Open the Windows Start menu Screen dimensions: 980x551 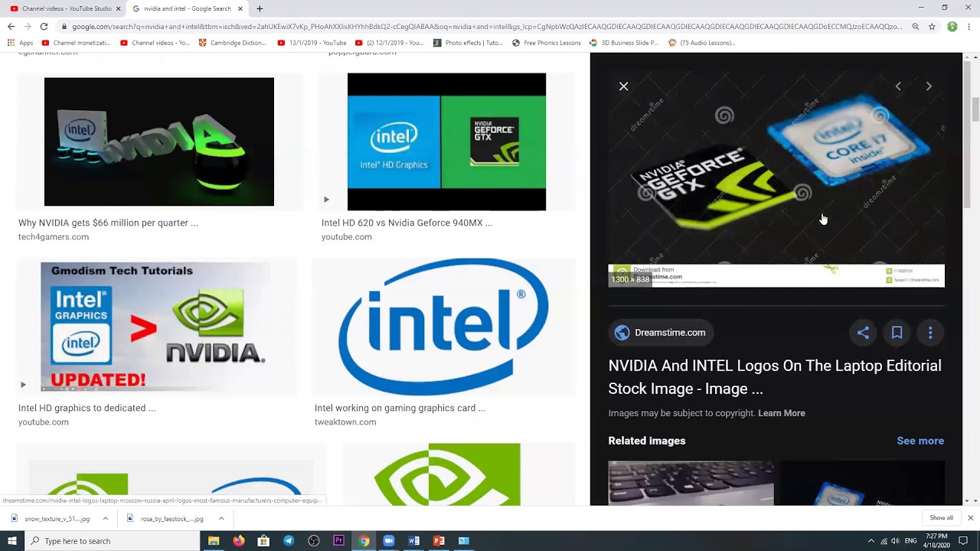(x=12, y=541)
